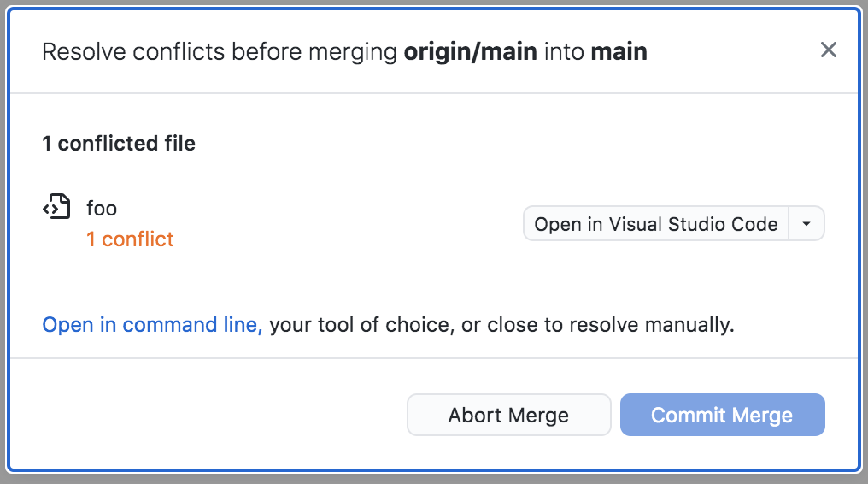The height and width of the screenshot is (484, 868).
Task: Open the repository in command line
Action: 152,325
